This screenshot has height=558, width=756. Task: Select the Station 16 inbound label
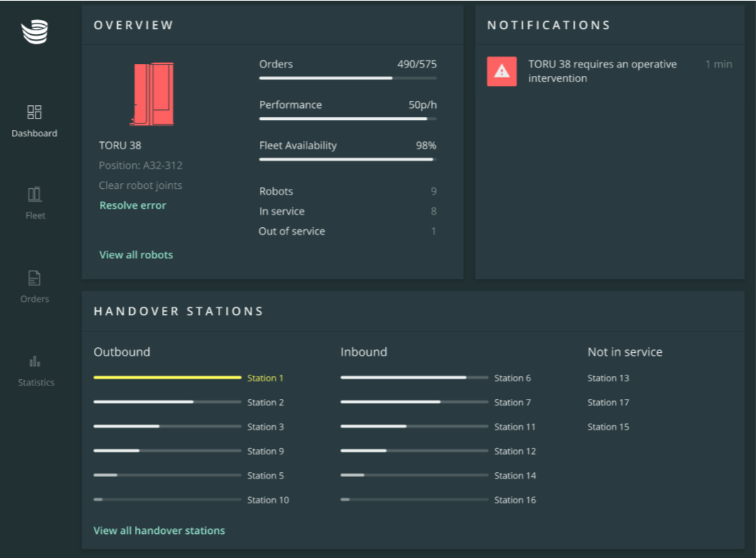[x=515, y=500]
